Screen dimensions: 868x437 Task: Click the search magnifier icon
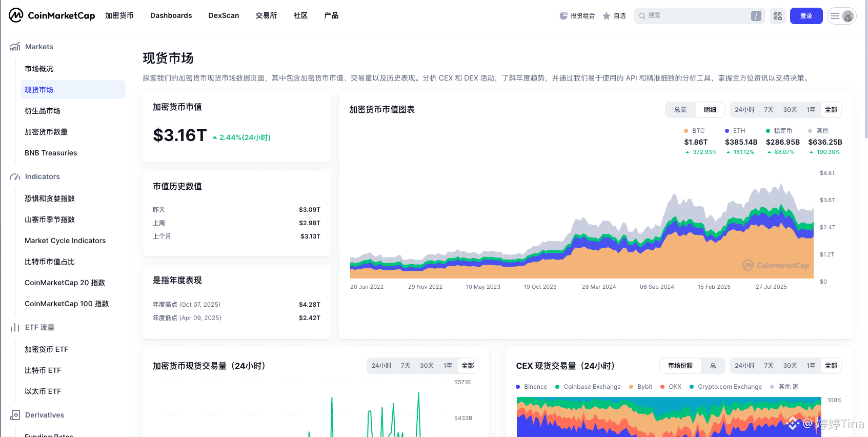[642, 16]
